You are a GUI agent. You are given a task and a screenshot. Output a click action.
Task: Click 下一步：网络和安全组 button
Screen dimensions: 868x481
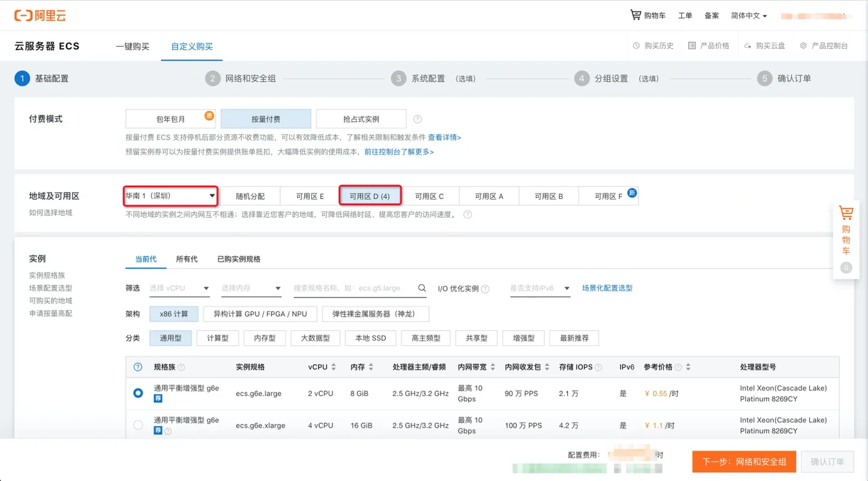(x=744, y=462)
